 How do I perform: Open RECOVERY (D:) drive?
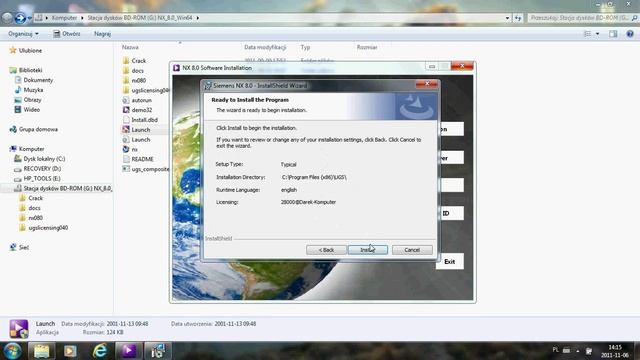coord(42,169)
